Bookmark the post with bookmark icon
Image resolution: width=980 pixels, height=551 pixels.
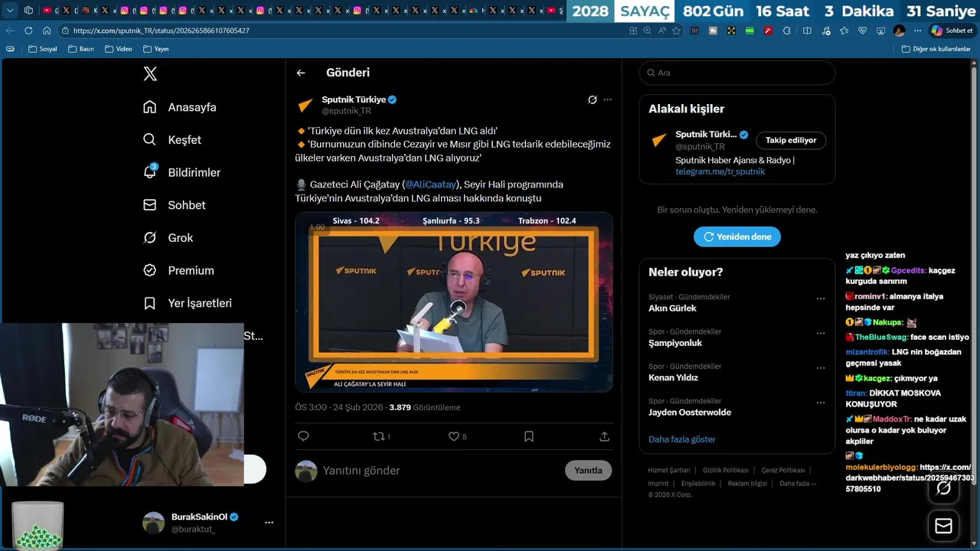tap(529, 436)
